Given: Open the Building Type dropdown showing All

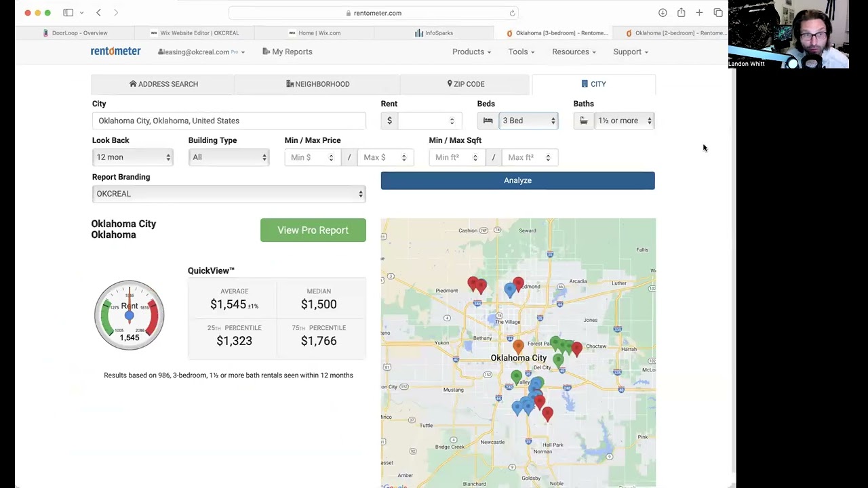Looking at the screenshot, I should pyautogui.click(x=229, y=157).
